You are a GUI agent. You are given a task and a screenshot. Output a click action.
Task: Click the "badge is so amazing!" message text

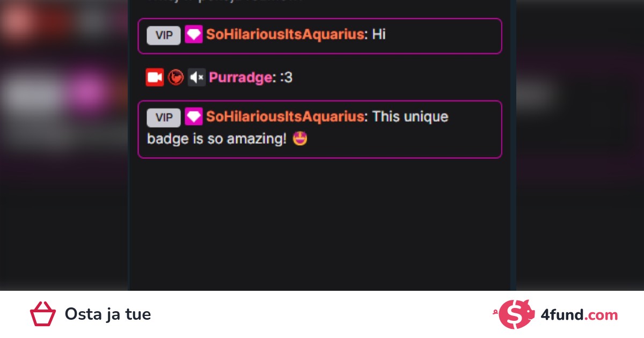(x=217, y=139)
